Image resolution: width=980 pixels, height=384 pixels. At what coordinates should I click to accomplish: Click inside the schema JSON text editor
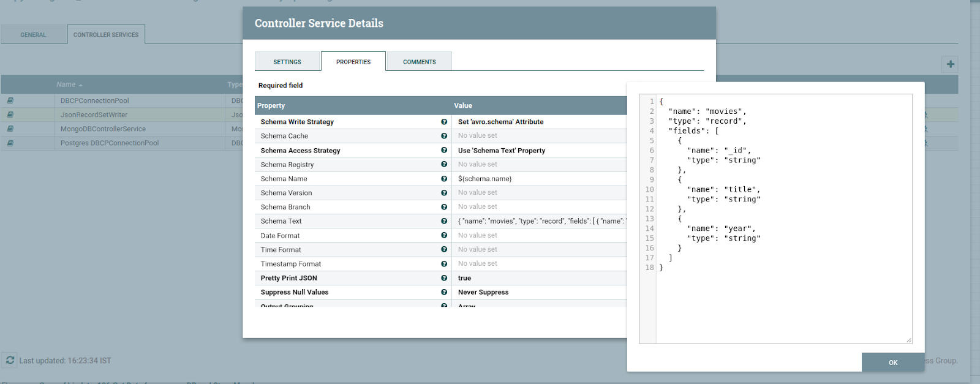point(783,294)
